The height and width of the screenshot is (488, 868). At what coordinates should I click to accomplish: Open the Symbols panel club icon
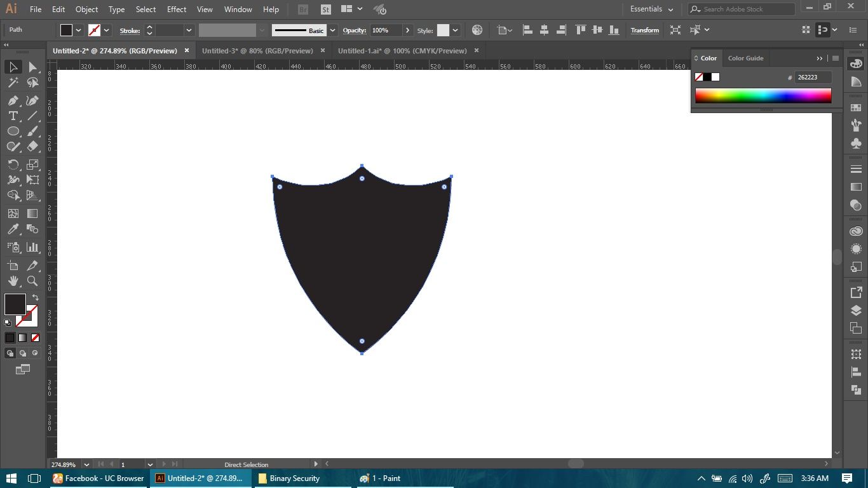point(856,144)
